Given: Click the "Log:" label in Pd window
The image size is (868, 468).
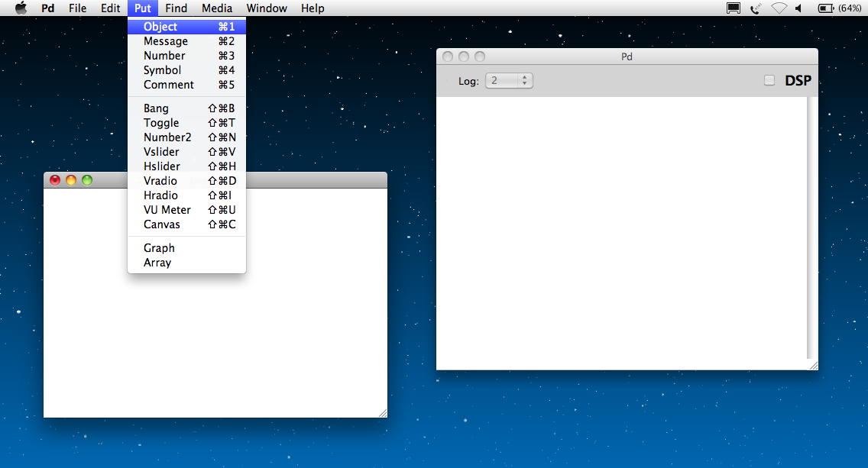Looking at the screenshot, I should [468, 82].
